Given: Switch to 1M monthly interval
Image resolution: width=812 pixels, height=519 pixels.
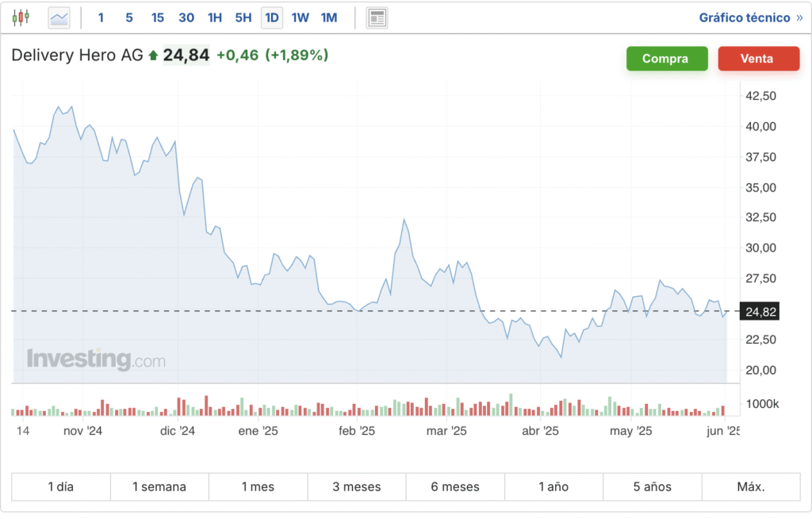Looking at the screenshot, I should click(329, 17).
